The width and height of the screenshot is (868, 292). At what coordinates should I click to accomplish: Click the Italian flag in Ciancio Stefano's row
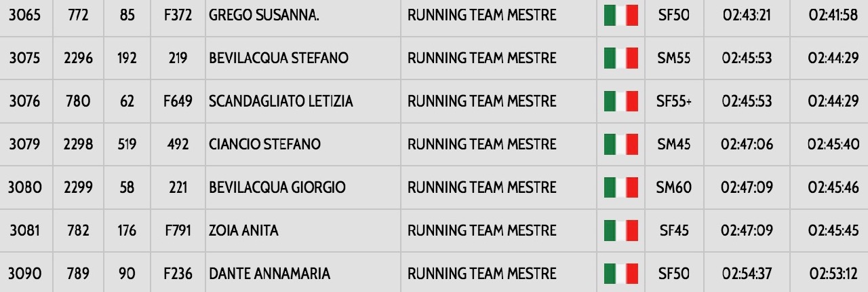[621, 145]
